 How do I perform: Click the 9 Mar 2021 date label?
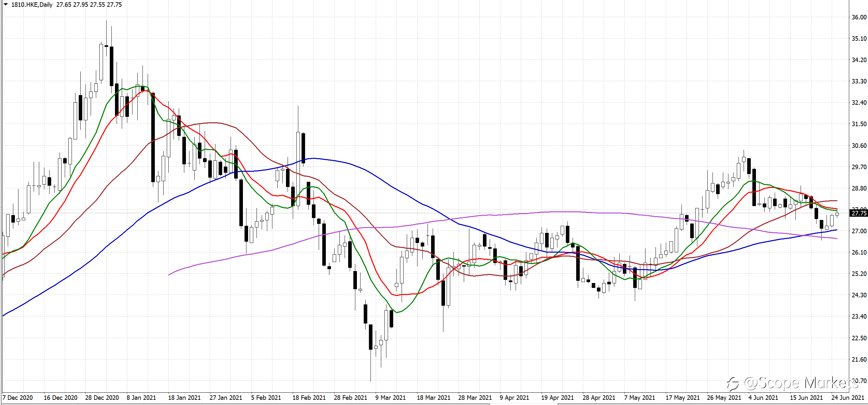click(x=391, y=398)
